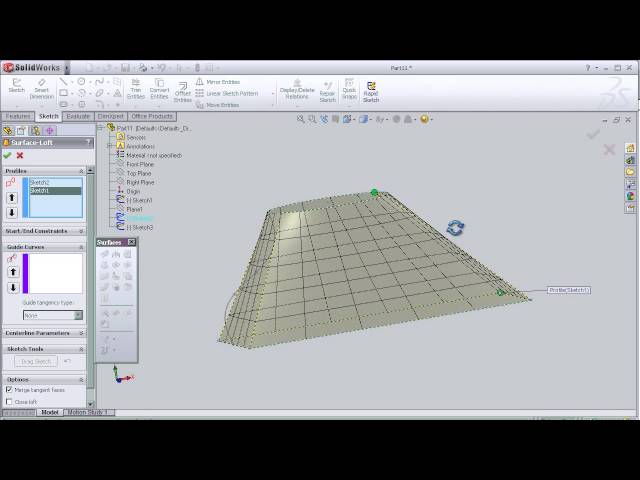Open Quick Snaps

pyautogui.click(x=349, y=89)
